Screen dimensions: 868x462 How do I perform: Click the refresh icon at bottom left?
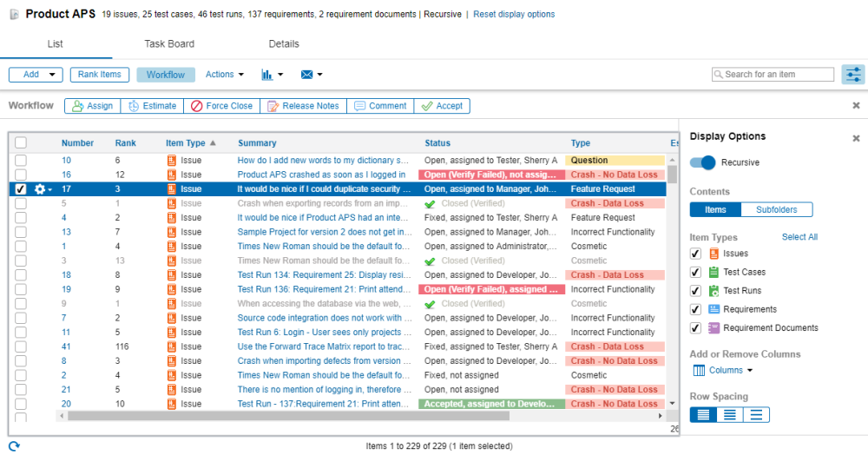(x=14, y=446)
